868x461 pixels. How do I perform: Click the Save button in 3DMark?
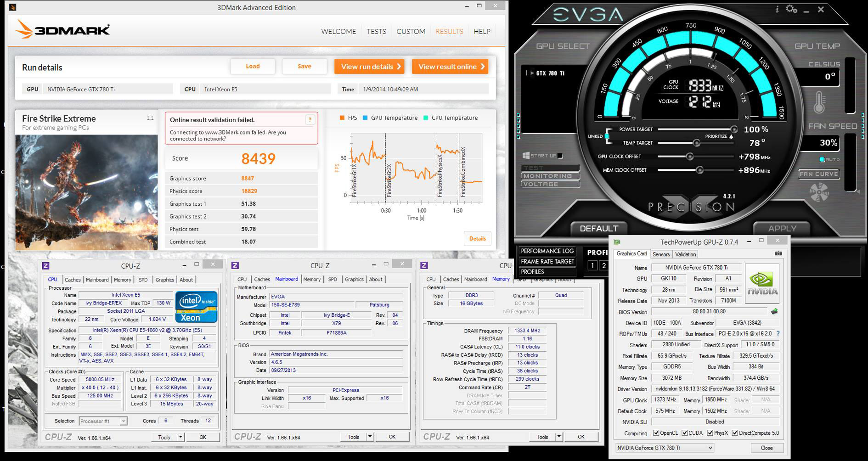click(304, 66)
